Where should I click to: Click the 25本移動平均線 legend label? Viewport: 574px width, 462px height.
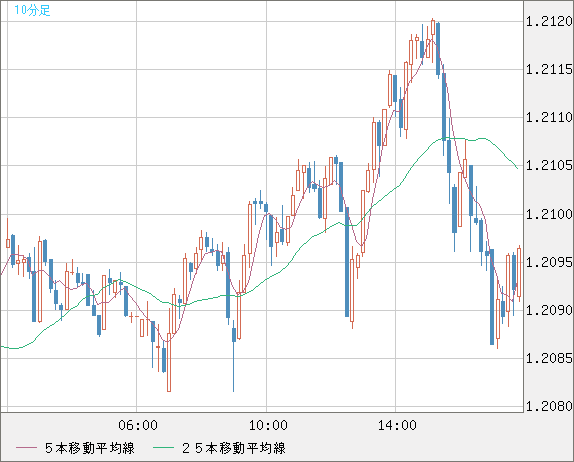[x=234, y=448]
